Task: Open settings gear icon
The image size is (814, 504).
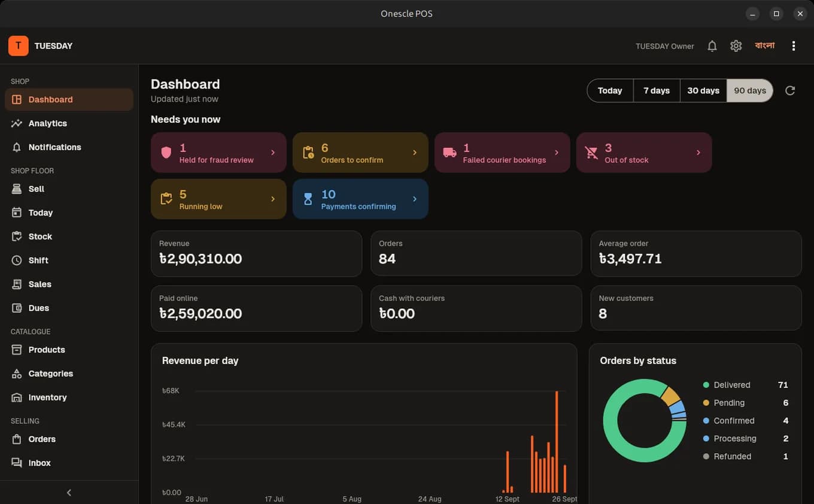Action: [736, 46]
